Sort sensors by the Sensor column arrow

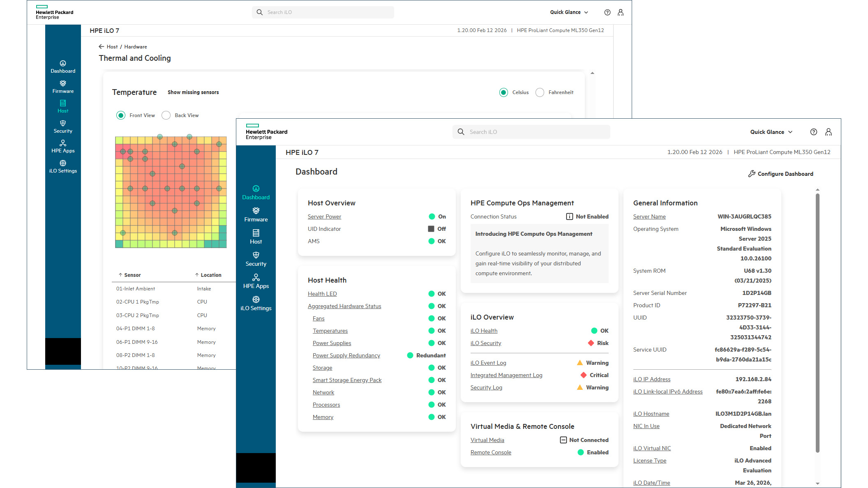(120, 274)
